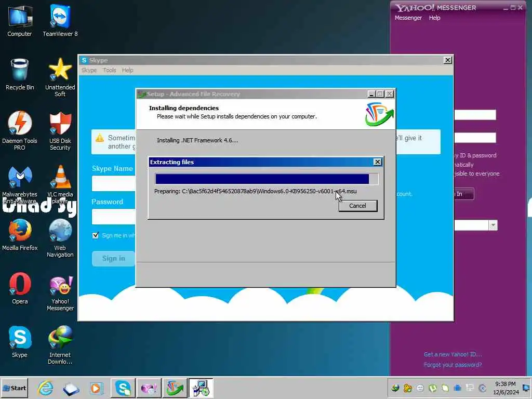Close the Advanced File Recovery setup window
532x399 pixels.
click(x=390, y=94)
